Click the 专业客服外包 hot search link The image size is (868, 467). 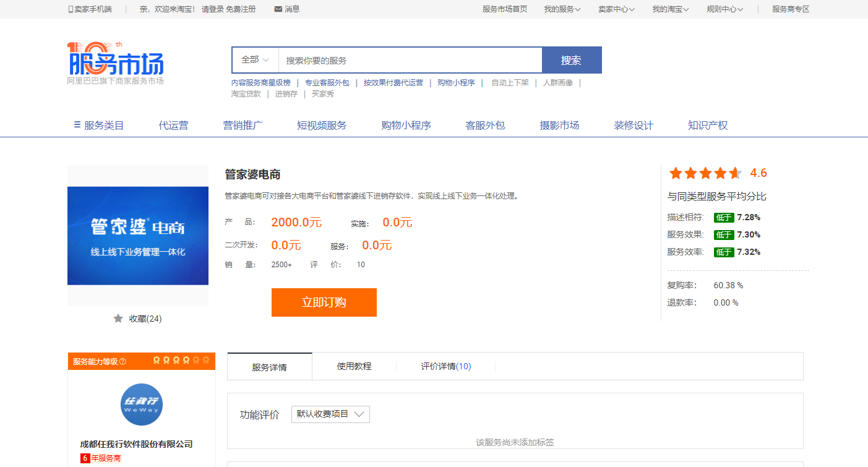(x=327, y=83)
